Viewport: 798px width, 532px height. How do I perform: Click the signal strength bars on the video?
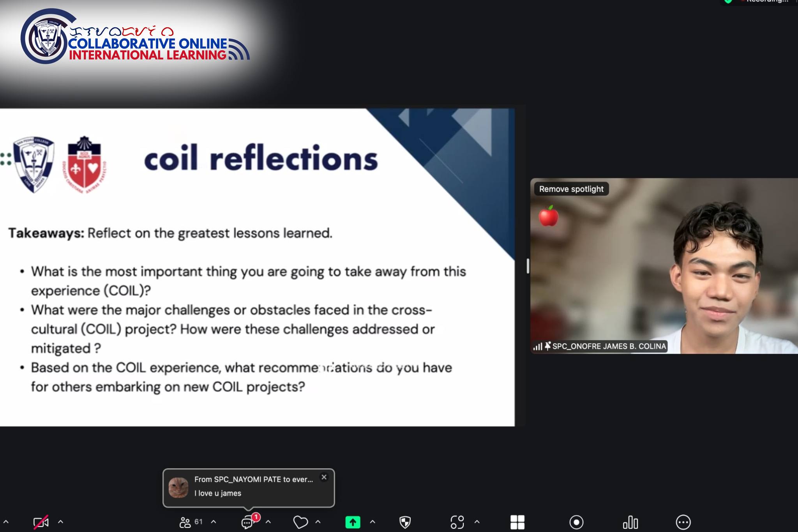[x=538, y=346]
